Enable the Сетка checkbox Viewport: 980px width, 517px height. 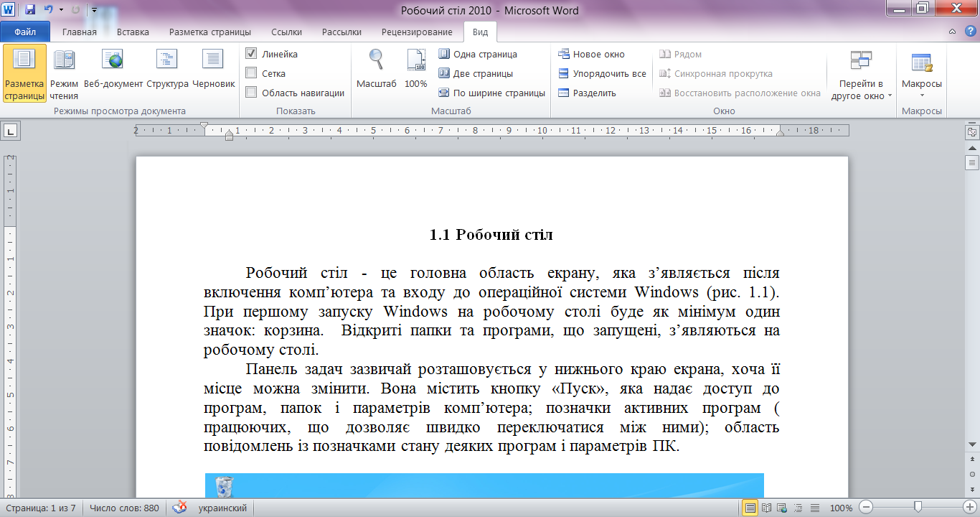pos(251,73)
